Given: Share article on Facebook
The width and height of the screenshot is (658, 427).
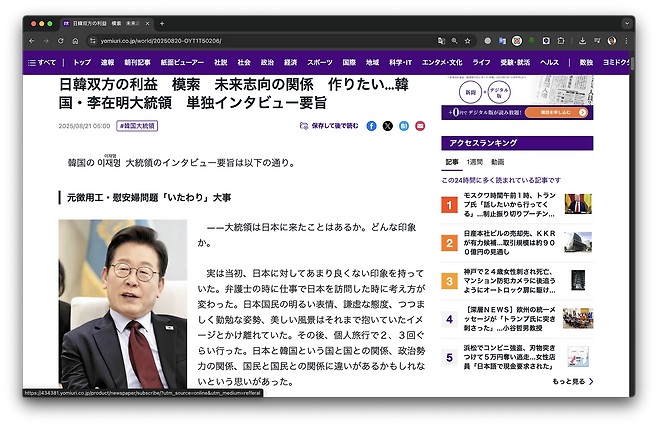Looking at the screenshot, I should pyautogui.click(x=372, y=126).
